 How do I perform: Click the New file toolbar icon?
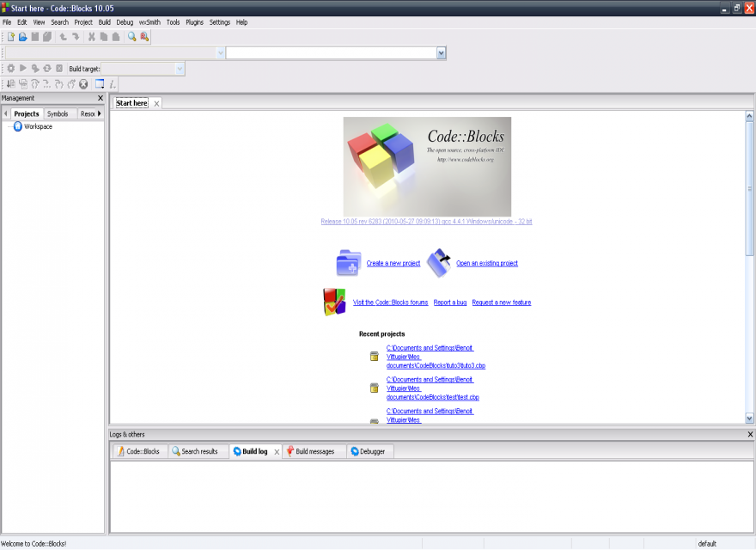(11, 37)
